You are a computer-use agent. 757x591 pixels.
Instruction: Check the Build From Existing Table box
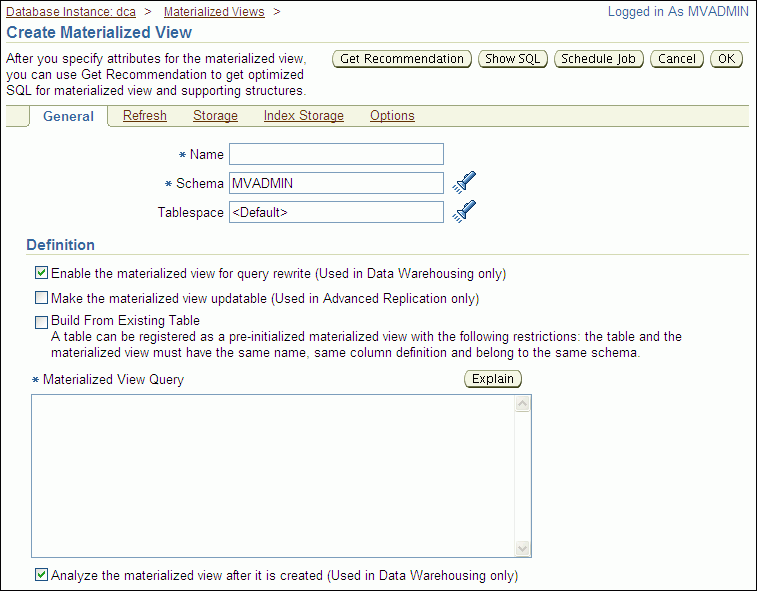coord(41,322)
